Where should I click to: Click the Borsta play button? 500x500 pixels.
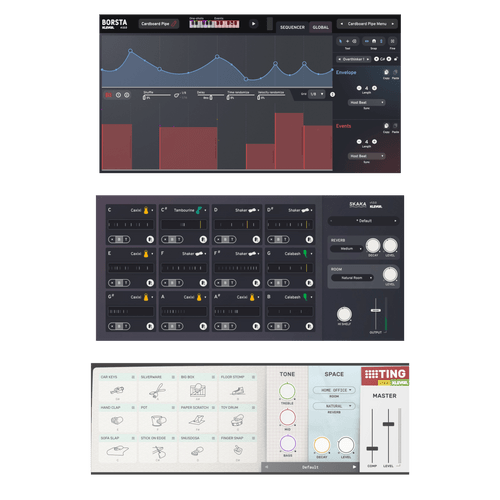pos(253,24)
